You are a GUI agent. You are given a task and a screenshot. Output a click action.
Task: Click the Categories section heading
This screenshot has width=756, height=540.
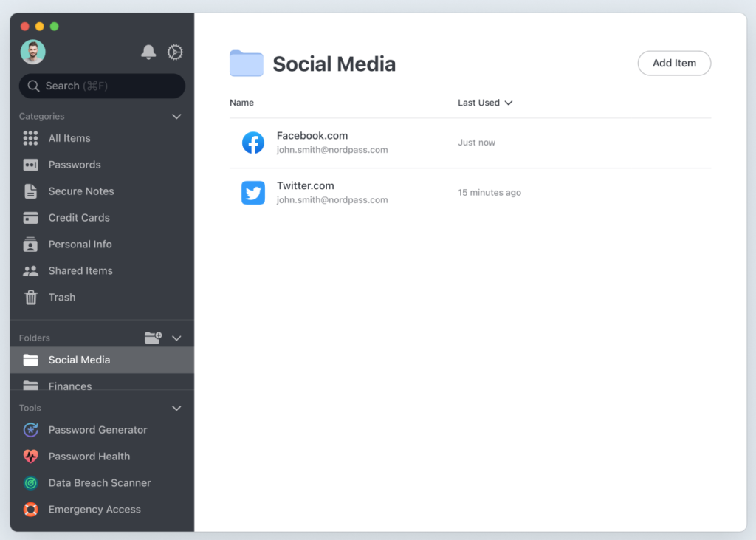(x=41, y=116)
